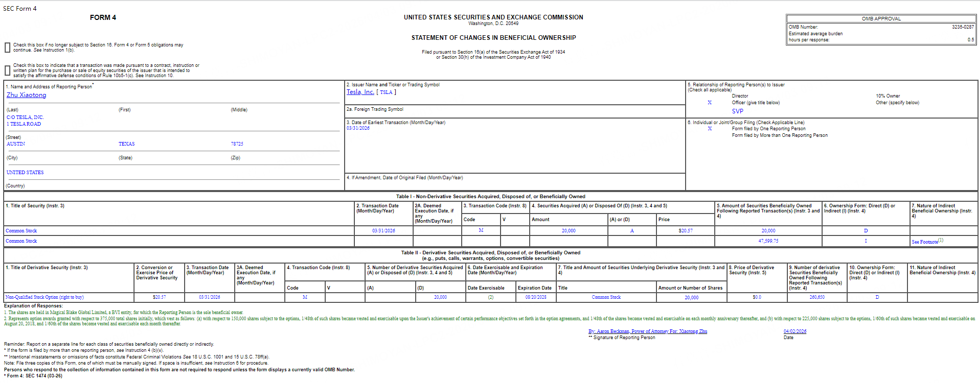This screenshot has width=980, height=383.
Task: Tick the Rule 10b5-1(c) contract or plan checkbox
Action: [x=7, y=70]
